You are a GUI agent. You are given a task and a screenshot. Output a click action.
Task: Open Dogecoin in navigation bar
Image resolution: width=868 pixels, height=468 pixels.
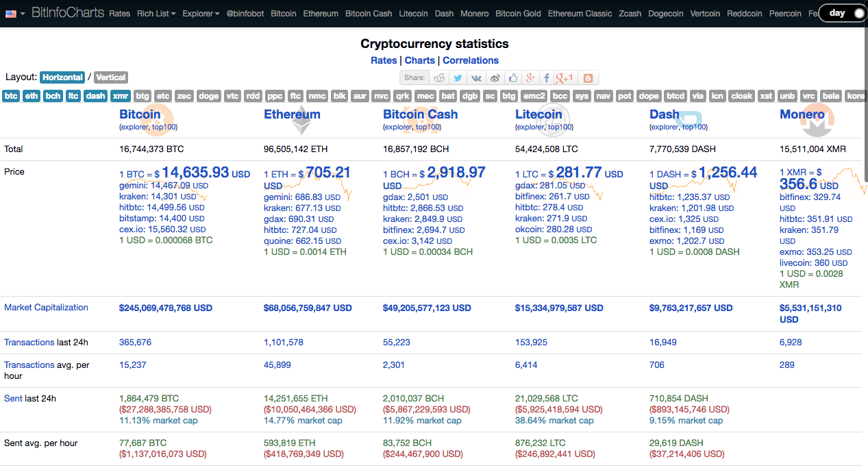coord(666,13)
